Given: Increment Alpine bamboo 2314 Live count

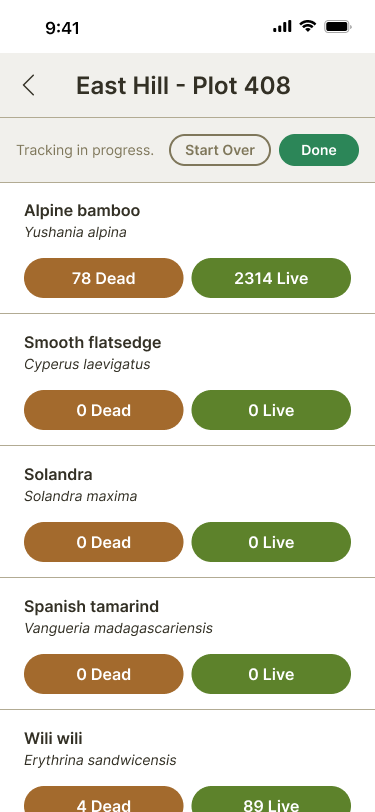Looking at the screenshot, I should [271, 278].
